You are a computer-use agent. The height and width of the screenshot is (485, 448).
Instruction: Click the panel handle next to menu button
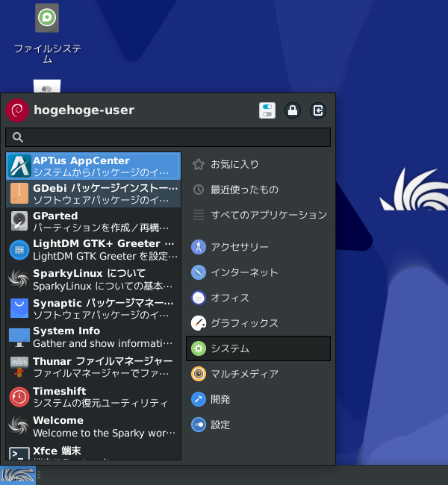pyautogui.click(x=39, y=475)
